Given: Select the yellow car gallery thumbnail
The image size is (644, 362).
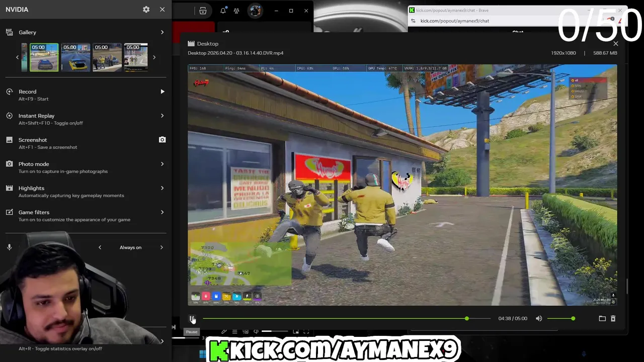Looking at the screenshot, I should click(x=75, y=57).
